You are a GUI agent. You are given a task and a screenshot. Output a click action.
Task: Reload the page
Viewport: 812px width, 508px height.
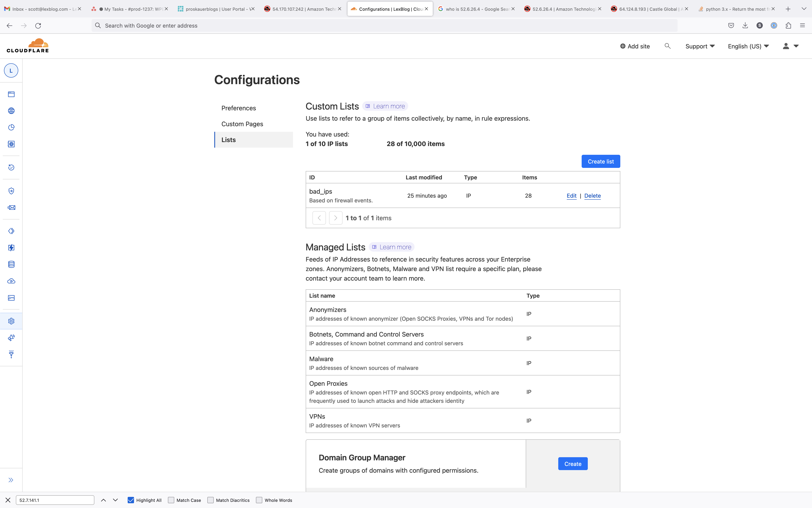(38, 26)
